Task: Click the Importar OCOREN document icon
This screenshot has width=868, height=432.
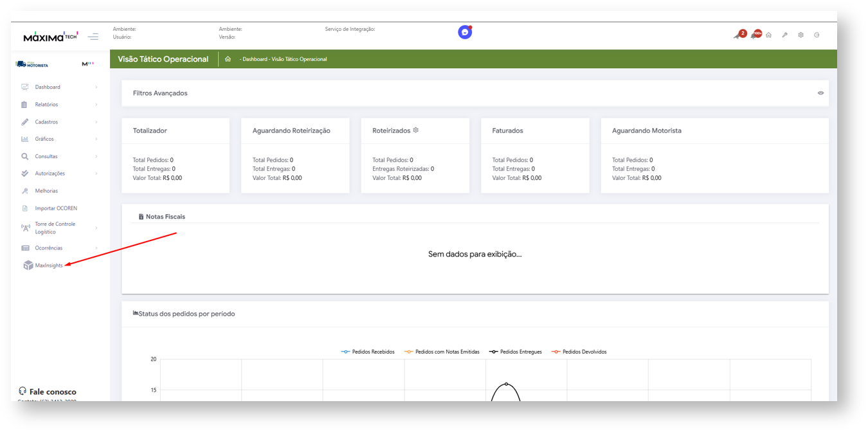Action: [25, 208]
